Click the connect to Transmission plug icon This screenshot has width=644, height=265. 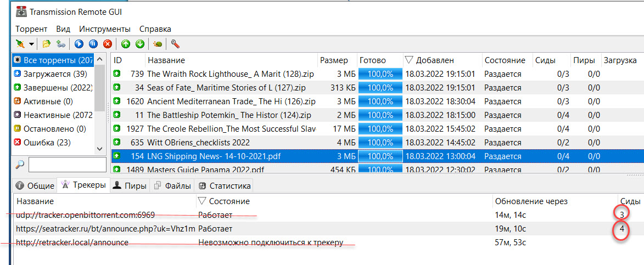point(20,44)
